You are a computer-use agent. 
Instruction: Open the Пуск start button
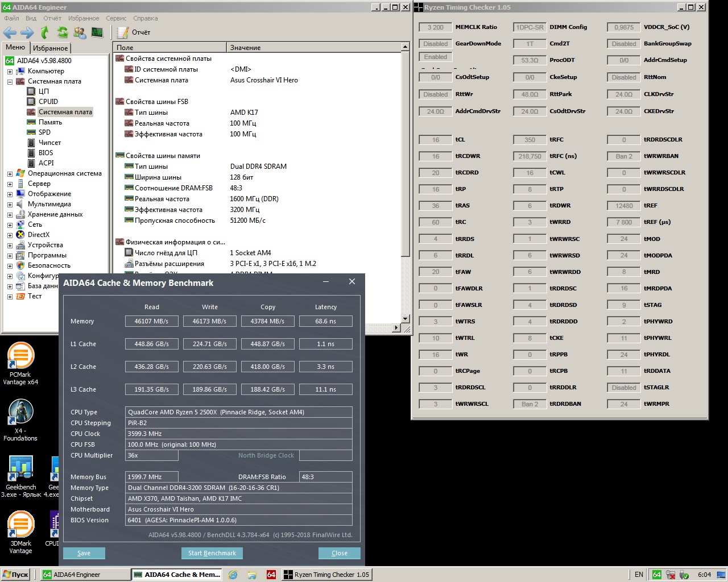click(16, 575)
